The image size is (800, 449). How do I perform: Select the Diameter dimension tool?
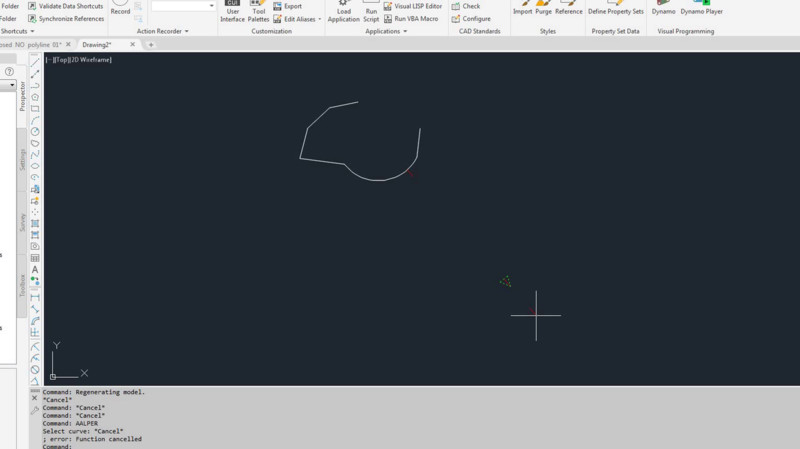point(35,370)
